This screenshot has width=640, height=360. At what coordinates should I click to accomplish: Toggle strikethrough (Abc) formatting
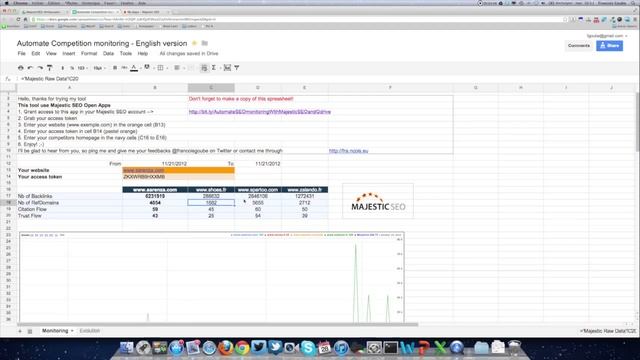point(124,68)
